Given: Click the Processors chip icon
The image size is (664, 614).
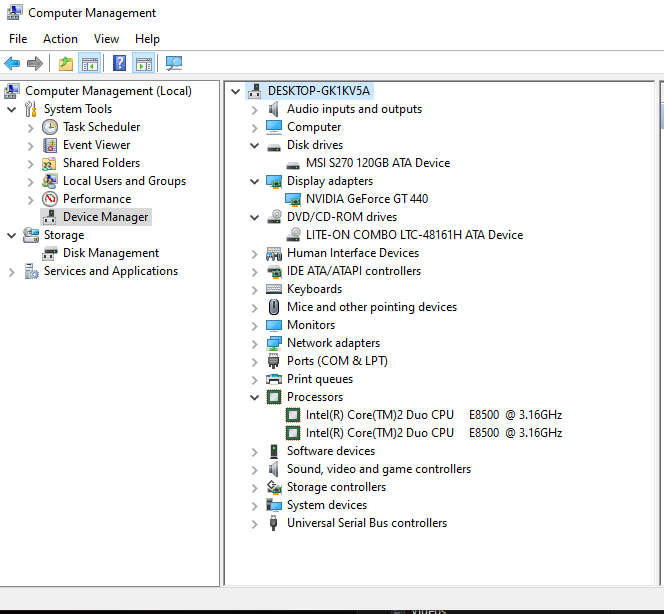Looking at the screenshot, I should point(274,397).
